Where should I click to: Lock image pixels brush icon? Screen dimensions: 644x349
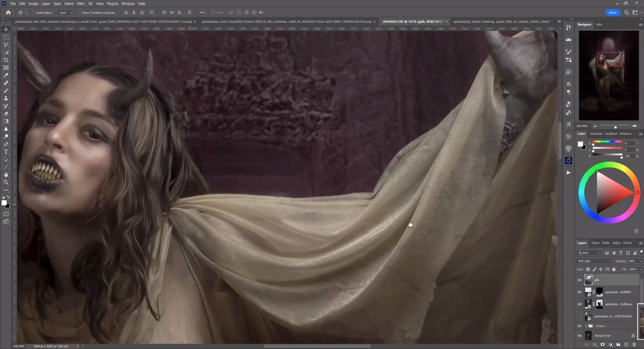coord(594,269)
